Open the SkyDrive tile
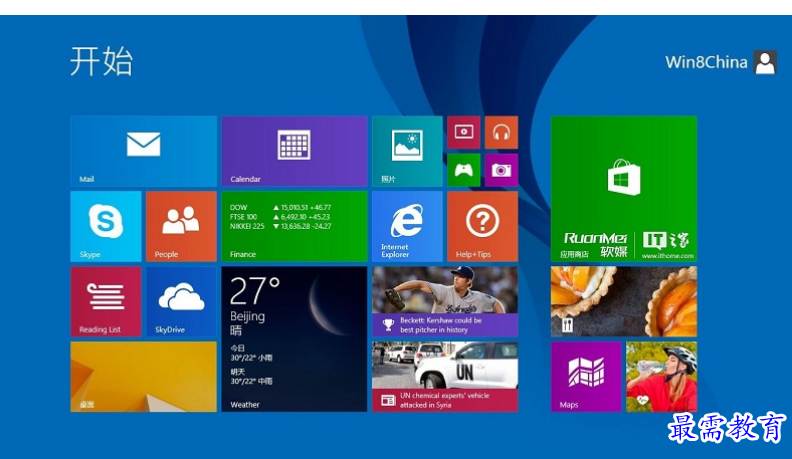 181,301
